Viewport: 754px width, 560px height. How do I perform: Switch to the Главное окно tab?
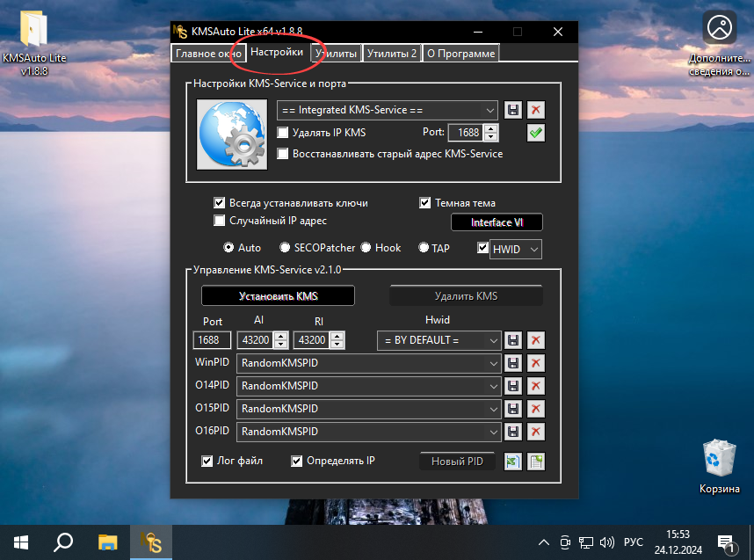(x=208, y=54)
